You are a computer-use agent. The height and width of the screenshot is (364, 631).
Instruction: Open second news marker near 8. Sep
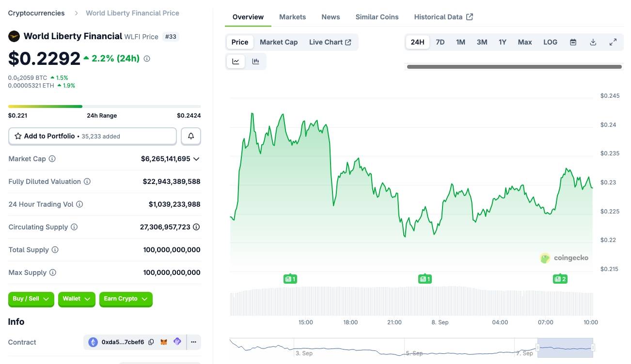pos(425,279)
